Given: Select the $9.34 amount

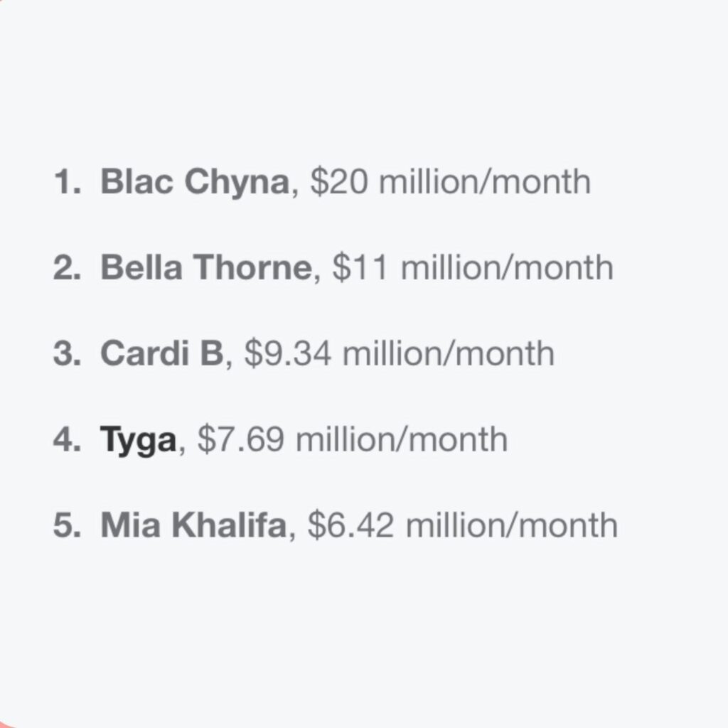Looking at the screenshot, I should click(x=287, y=353).
